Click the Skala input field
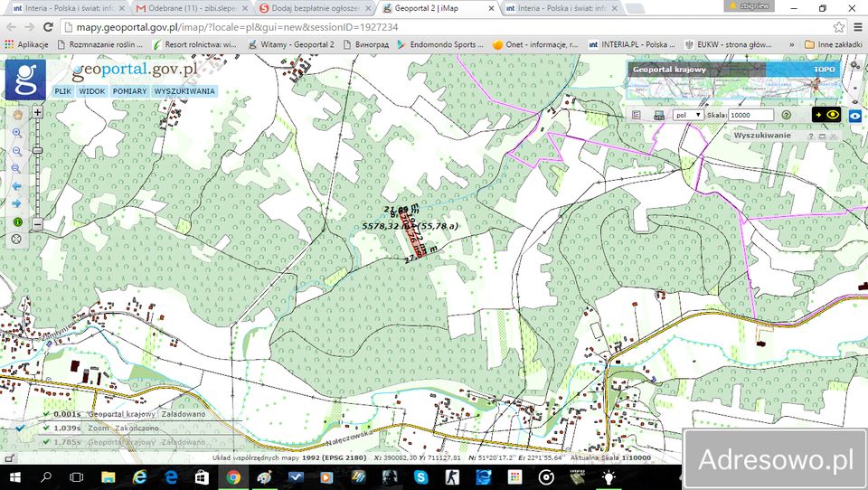The width and height of the screenshot is (868, 490). click(x=750, y=115)
